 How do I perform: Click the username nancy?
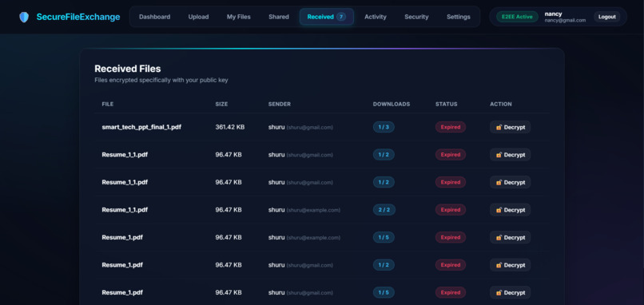click(x=553, y=14)
